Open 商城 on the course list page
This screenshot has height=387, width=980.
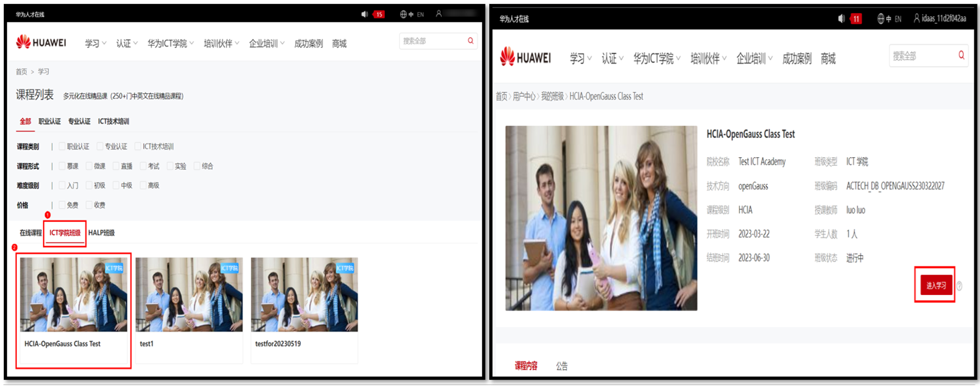pos(339,44)
